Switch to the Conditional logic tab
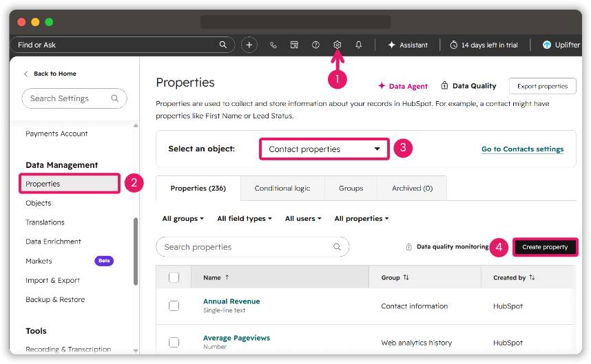 tap(282, 189)
